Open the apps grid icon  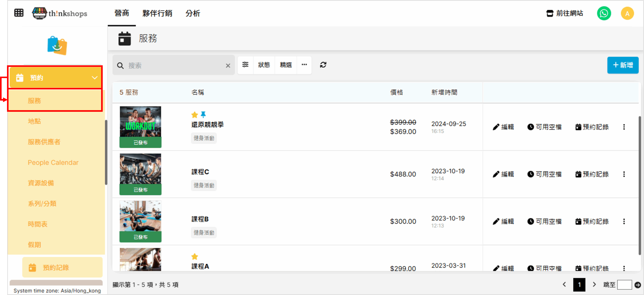point(19,13)
